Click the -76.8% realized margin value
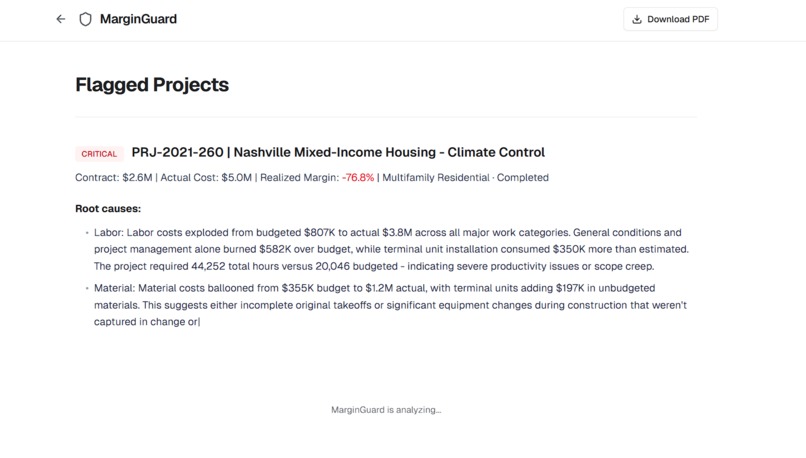 [x=358, y=177]
